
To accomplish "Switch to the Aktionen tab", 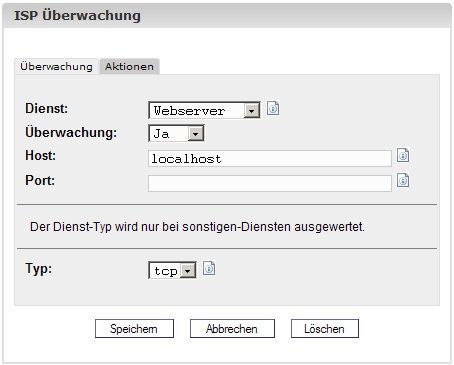I will [129, 66].
